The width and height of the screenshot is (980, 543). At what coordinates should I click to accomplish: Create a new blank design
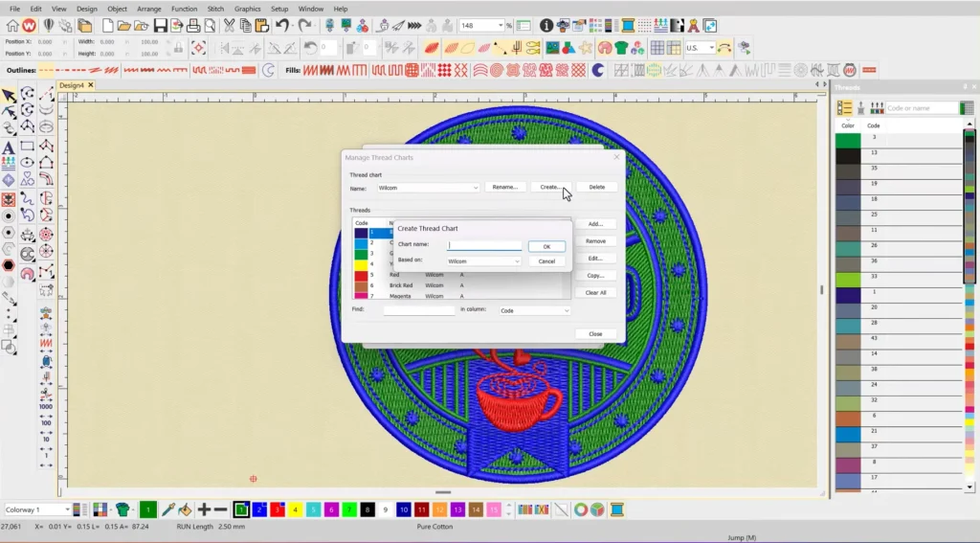coord(107,26)
